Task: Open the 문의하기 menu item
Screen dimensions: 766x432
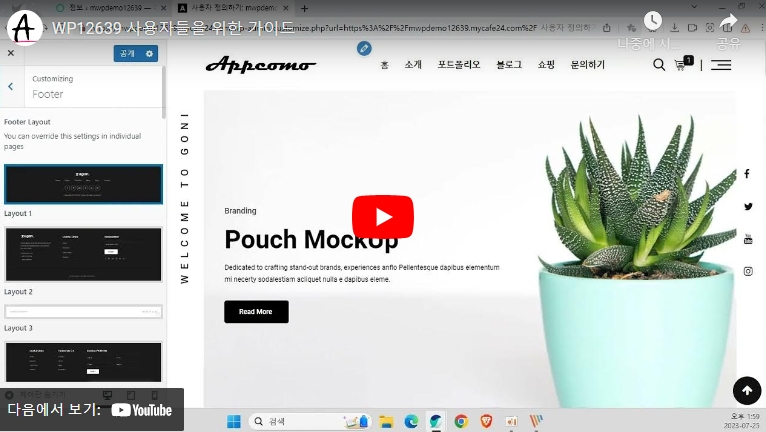Action: [x=588, y=65]
